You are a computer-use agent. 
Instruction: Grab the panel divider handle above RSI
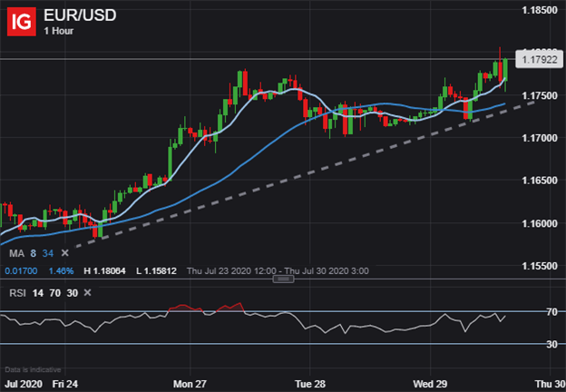tap(283, 279)
